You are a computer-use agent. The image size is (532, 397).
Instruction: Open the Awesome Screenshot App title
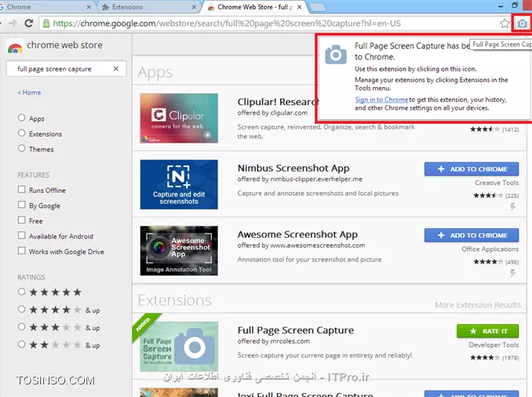[297, 235]
